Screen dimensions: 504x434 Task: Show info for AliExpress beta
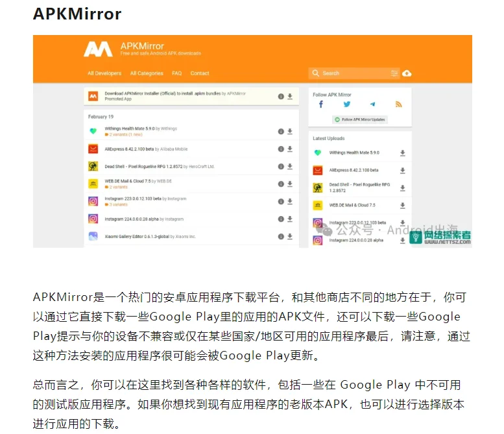coord(281,149)
